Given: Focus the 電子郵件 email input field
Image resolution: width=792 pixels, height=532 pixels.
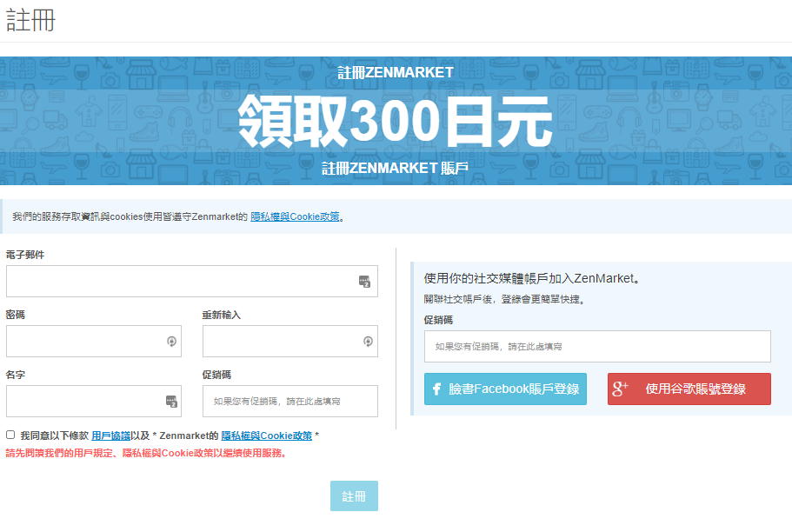Looking at the screenshot, I should coord(192,282).
